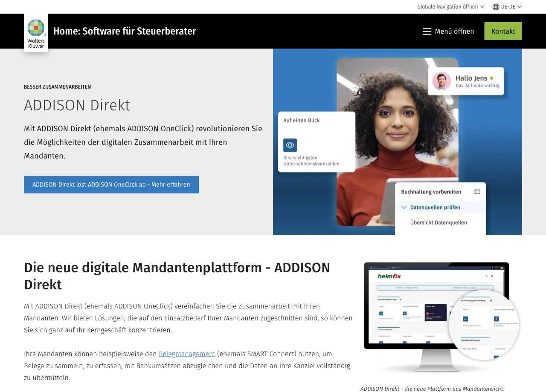The image size is (546, 392).
Task: Click ADDISON Direkt löst ADDISON OneClick ab button
Action: (111, 184)
